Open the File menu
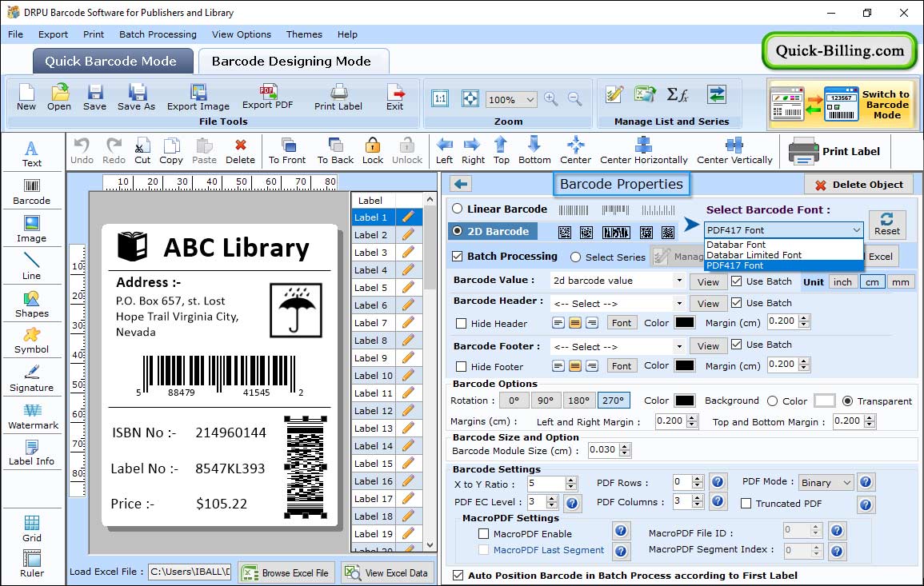 tap(16, 34)
